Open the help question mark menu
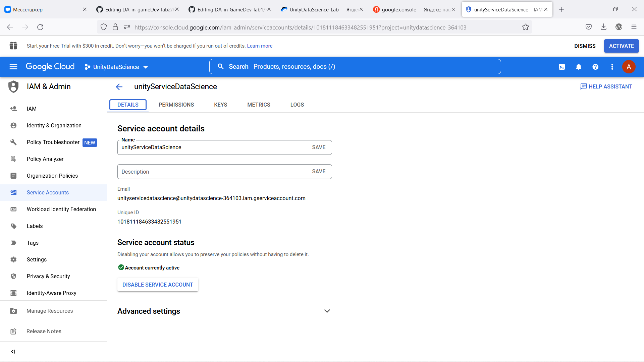 coord(595,67)
